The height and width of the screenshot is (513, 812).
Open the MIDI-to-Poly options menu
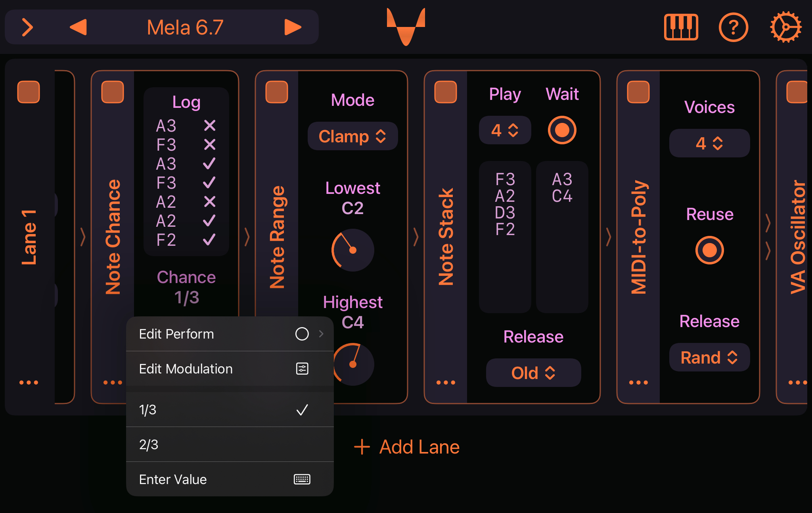tap(638, 382)
